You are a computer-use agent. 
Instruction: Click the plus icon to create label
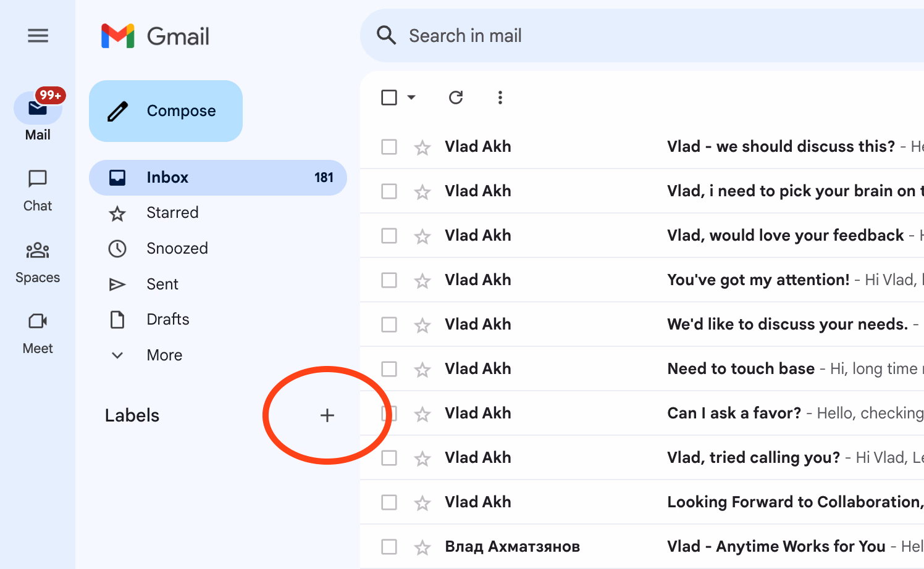(327, 415)
